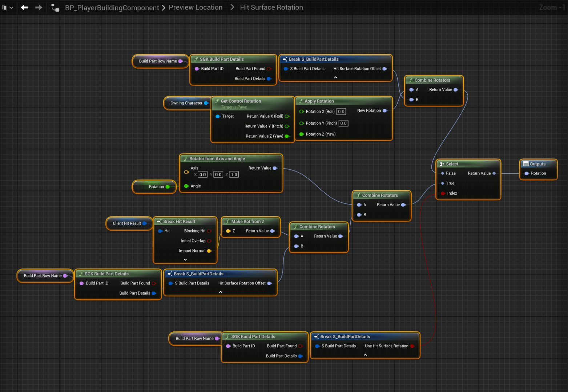Screen dimensions: 568x392
Task: Collapse the top Break S_BuildPartDetails node pins
Action: pyautogui.click(x=335, y=77)
